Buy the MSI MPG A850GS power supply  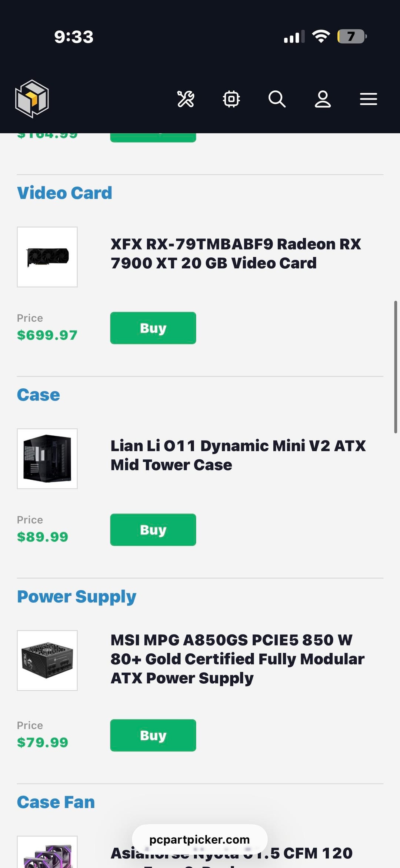click(x=153, y=735)
